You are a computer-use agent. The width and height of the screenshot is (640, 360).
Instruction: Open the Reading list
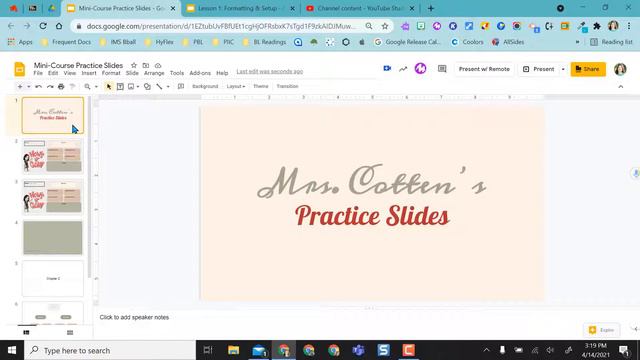tap(611, 42)
